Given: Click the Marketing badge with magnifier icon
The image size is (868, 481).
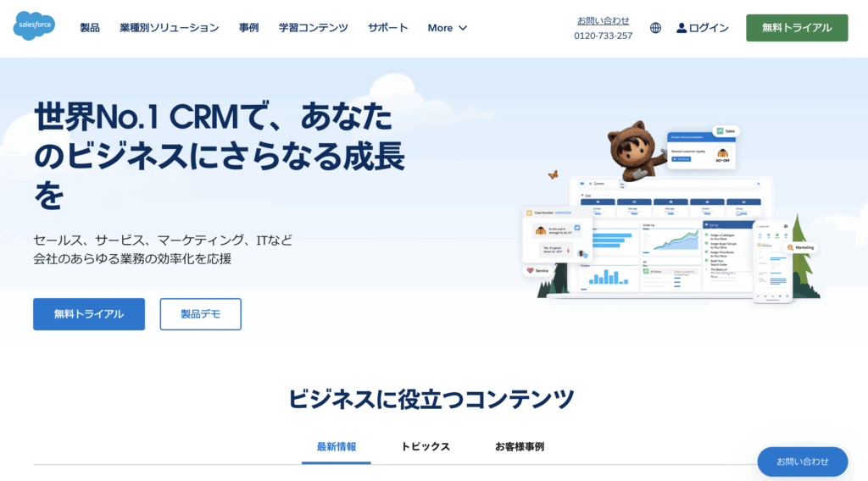Looking at the screenshot, I should coord(801,247).
